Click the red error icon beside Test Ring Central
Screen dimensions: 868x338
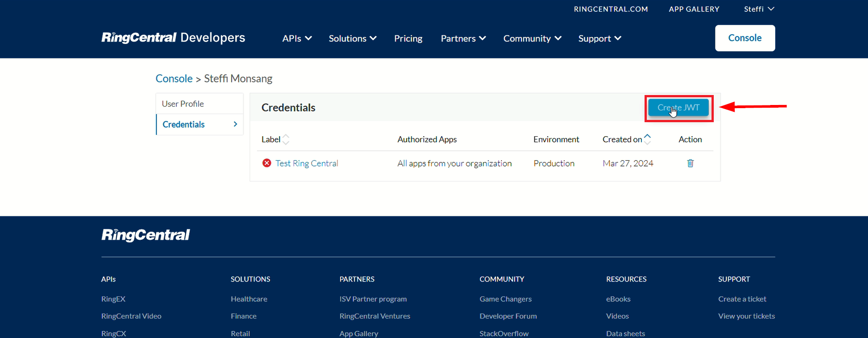(267, 163)
